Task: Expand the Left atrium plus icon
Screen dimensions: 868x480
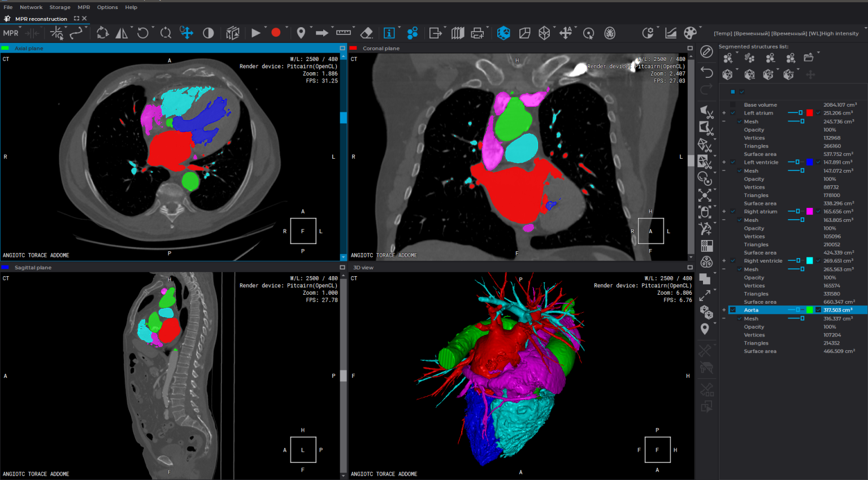Action: (x=724, y=113)
